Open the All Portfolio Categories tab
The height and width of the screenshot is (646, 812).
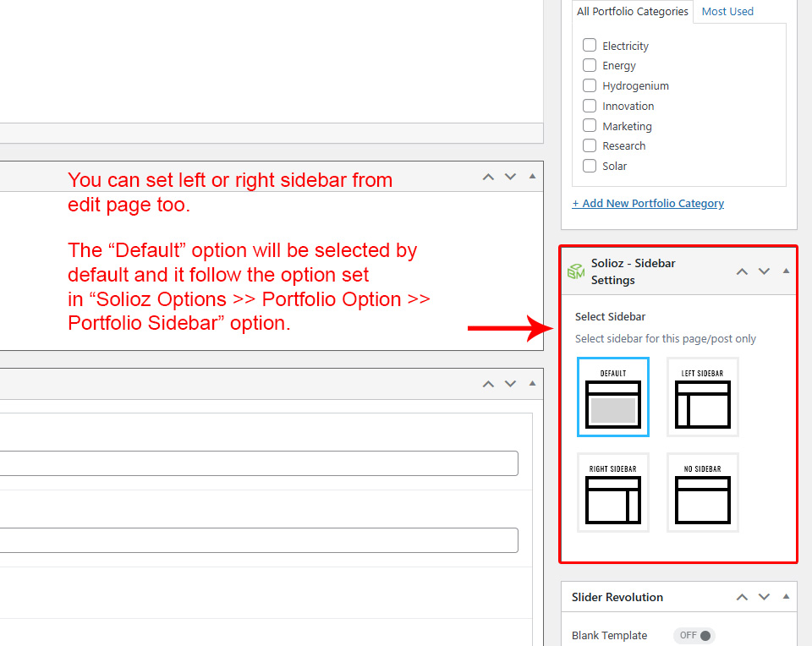point(633,12)
